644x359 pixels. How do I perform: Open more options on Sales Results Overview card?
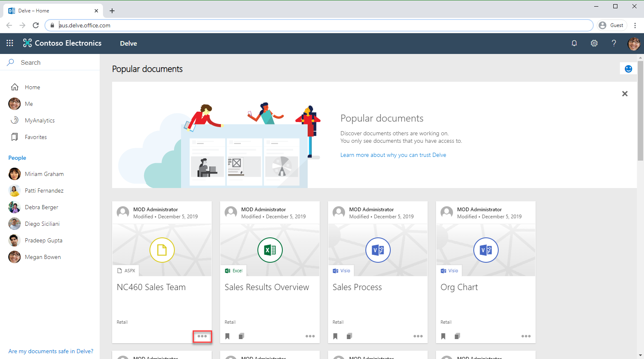click(x=310, y=336)
